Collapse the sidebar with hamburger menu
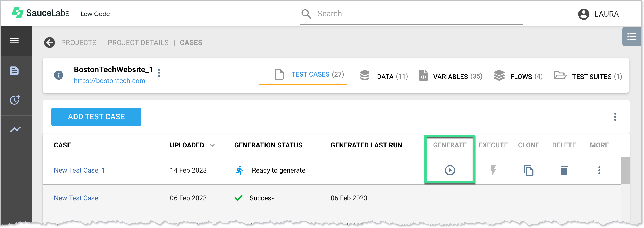644x228 pixels. tap(14, 41)
